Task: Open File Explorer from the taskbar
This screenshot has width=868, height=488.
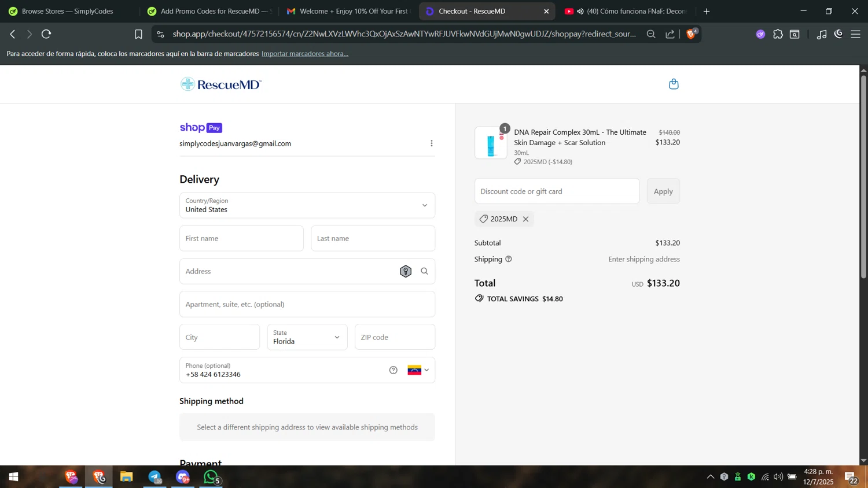Action: tap(127, 477)
